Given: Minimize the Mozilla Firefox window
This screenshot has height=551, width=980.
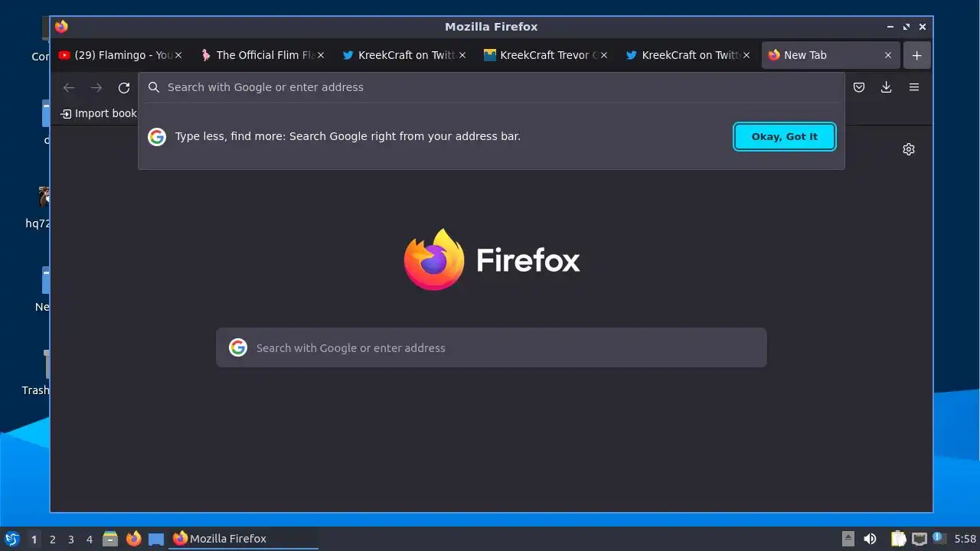Looking at the screenshot, I should [890, 27].
